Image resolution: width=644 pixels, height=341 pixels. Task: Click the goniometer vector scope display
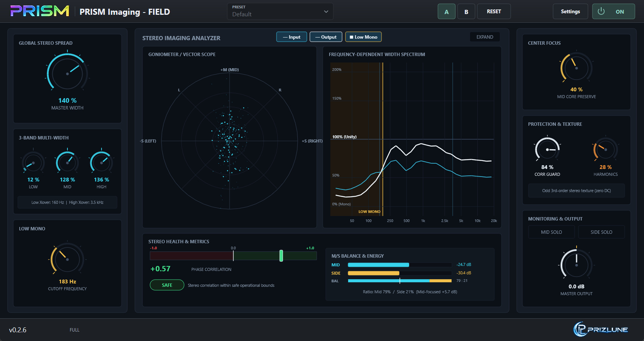click(x=230, y=141)
